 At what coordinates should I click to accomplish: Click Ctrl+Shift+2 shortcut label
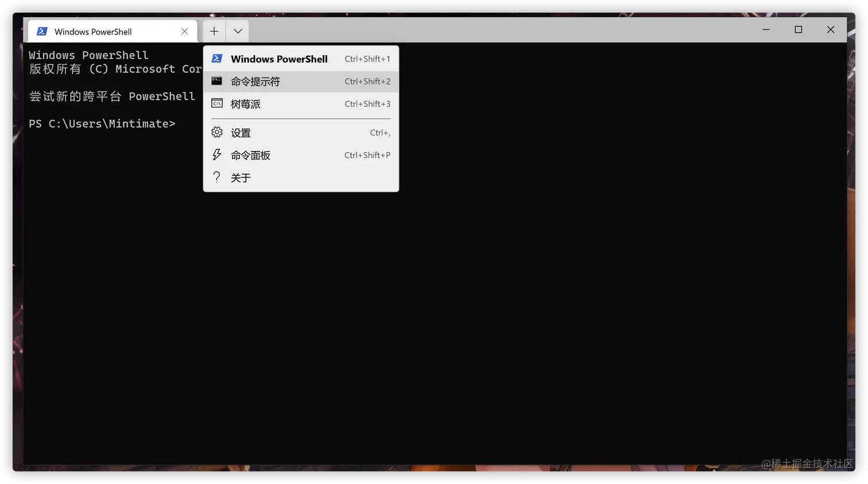pos(367,82)
